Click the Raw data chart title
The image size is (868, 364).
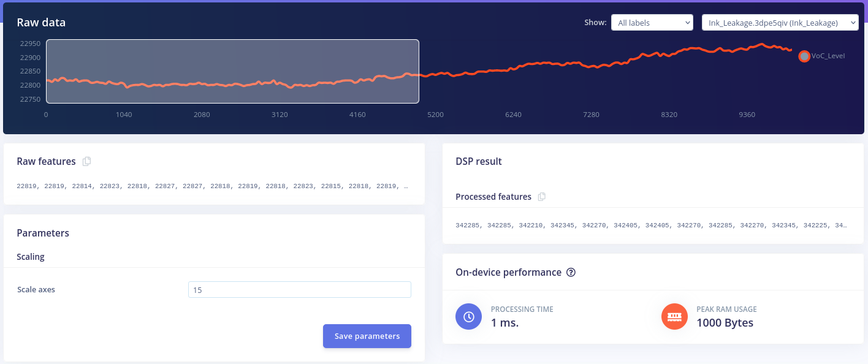[41, 23]
